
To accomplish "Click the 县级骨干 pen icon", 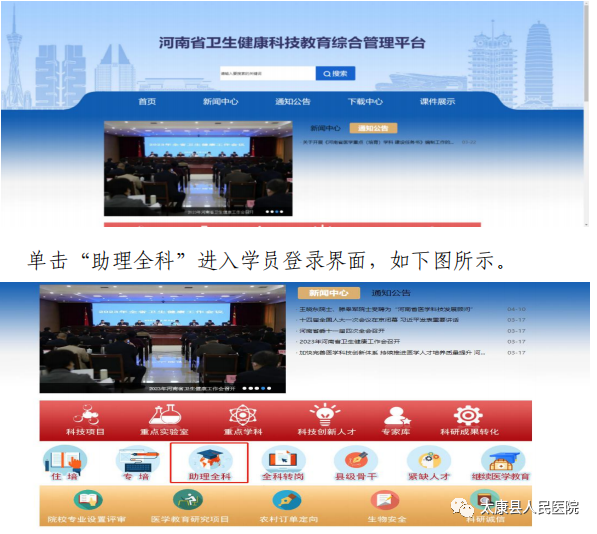I will 356,459.
